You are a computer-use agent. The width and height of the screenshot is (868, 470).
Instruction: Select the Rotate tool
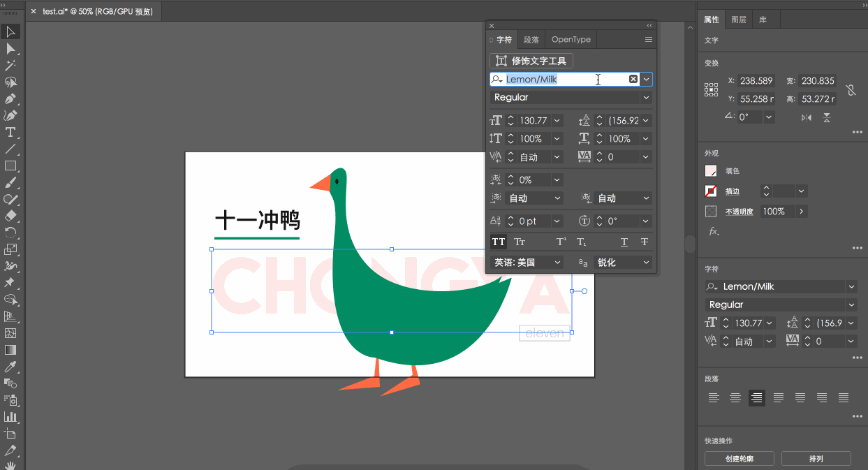coord(11,233)
